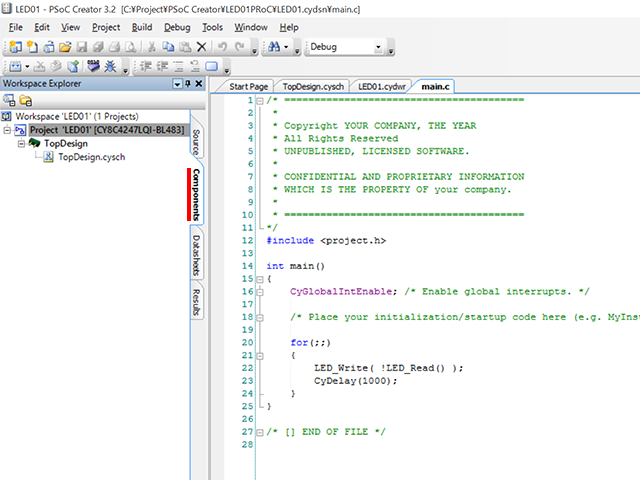This screenshot has height=480, width=640.
Task: Open the standard toolbar overflow options arrow
Action: (255, 49)
